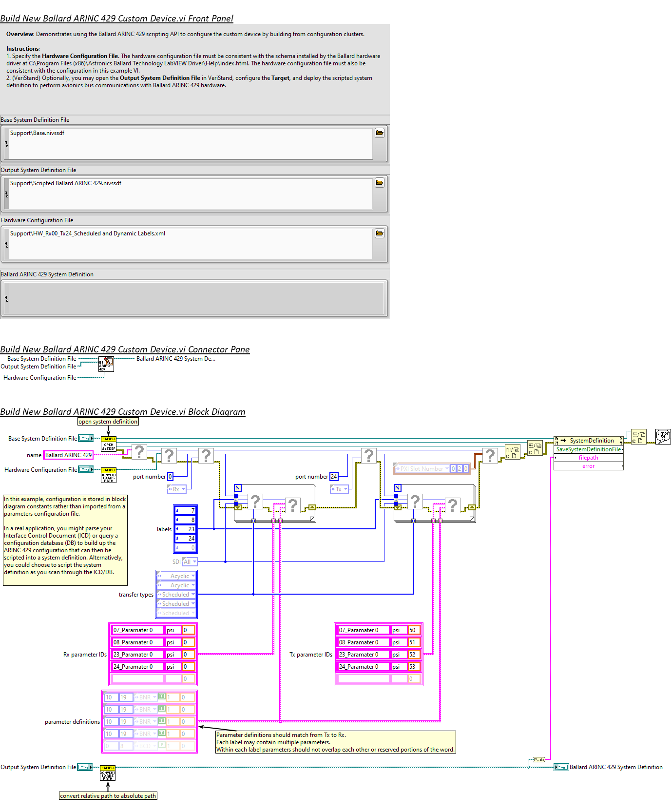Screen dimensions: 671x812
Task: Open the BCD enum in parameter definitions
Action: click(145, 746)
